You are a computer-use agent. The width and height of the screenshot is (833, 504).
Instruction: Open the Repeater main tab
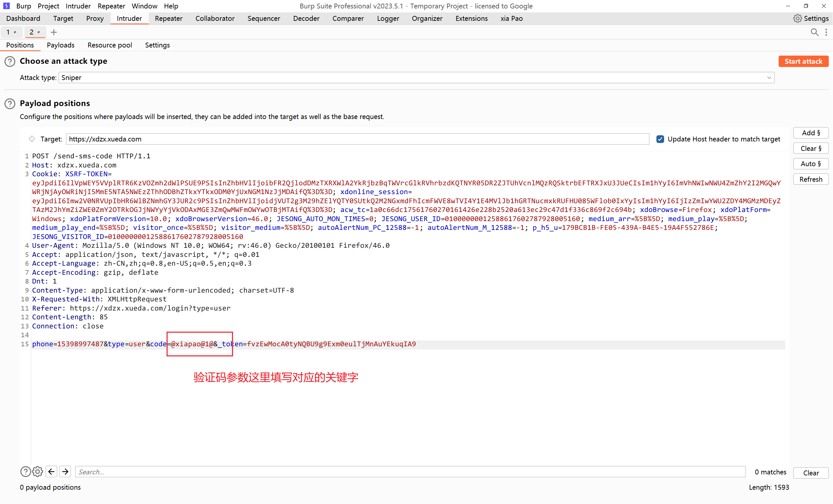tap(168, 19)
